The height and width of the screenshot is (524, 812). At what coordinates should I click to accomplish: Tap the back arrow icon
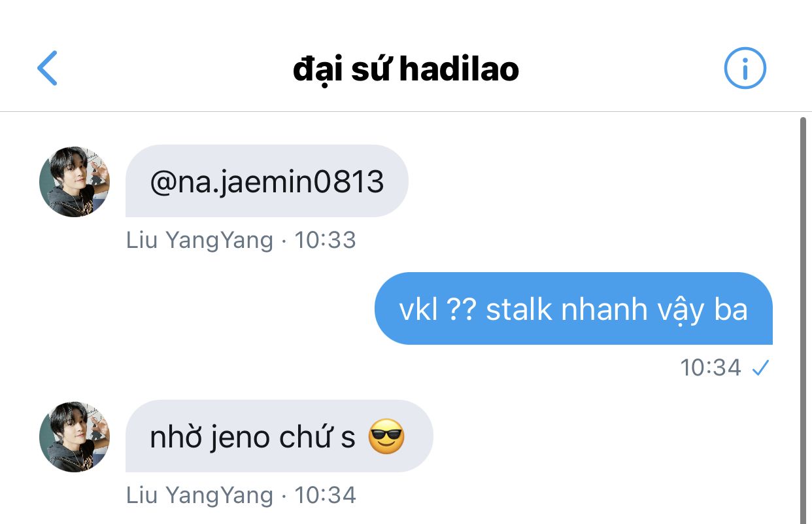point(47,68)
